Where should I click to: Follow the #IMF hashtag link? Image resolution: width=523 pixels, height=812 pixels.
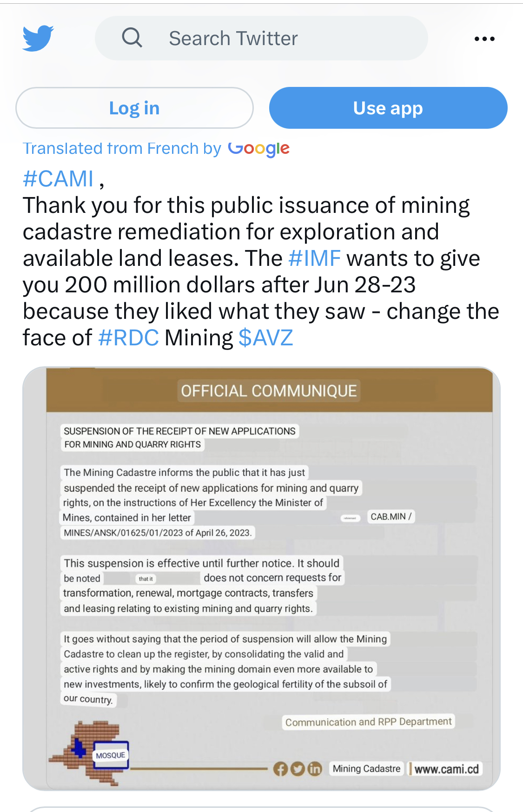click(314, 258)
